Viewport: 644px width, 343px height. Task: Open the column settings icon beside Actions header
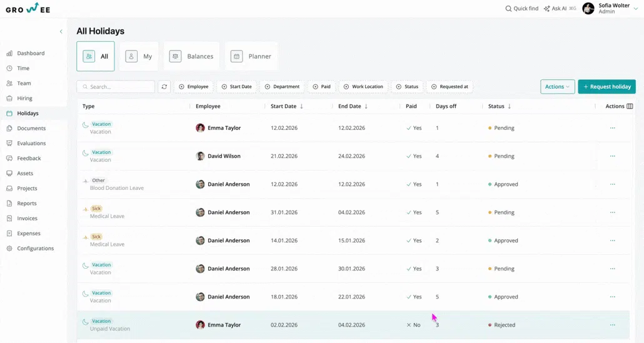(630, 106)
